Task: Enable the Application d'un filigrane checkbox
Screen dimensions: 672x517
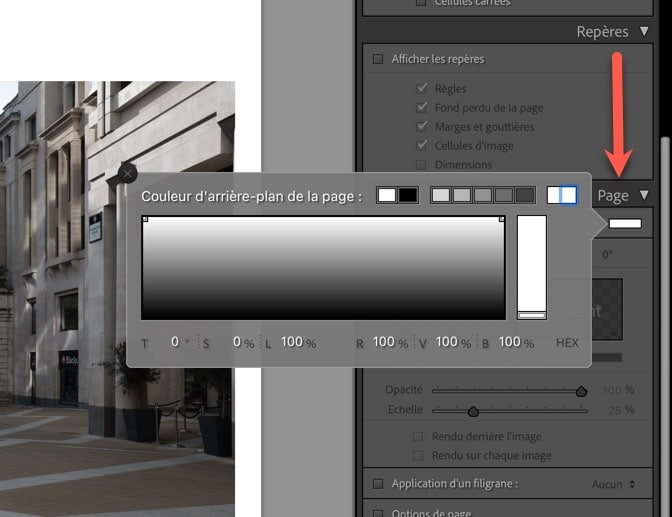Action: click(x=378, y=484)
